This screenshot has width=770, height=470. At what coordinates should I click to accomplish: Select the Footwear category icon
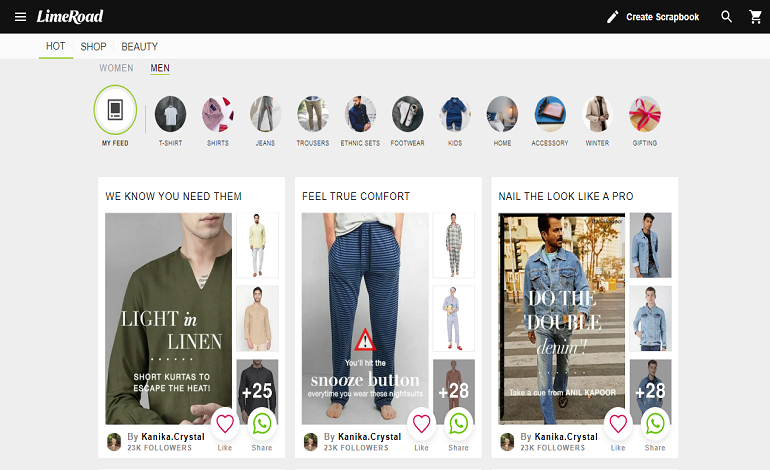[x=407, y=115]
